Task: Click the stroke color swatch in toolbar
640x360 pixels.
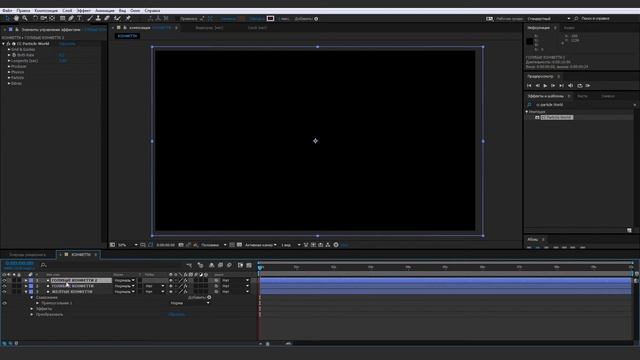Action: pos(270,18)
